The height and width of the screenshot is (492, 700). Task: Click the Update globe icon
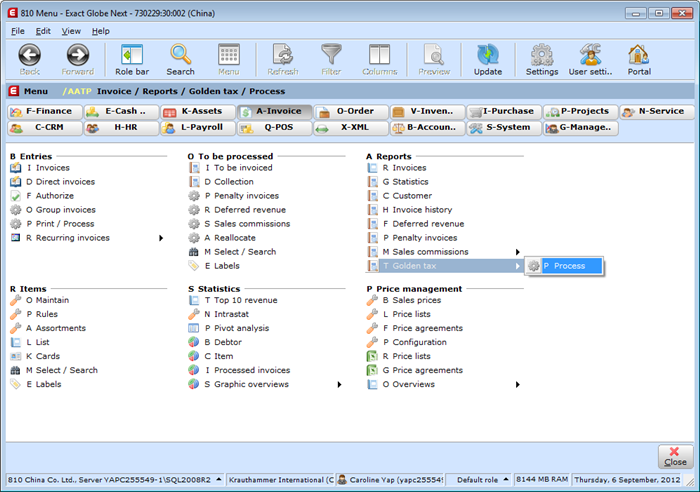point(488,55)
